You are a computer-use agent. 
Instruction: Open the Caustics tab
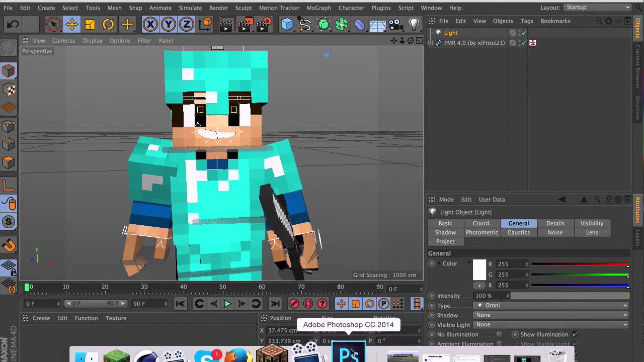pyautogui.click(x=518, y=233)
